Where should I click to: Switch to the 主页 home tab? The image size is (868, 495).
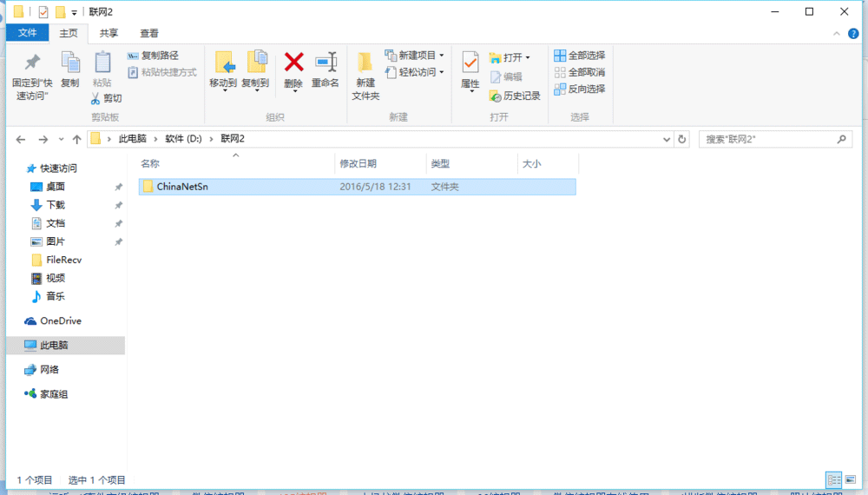pyautogui.click(x=69, y=33)
